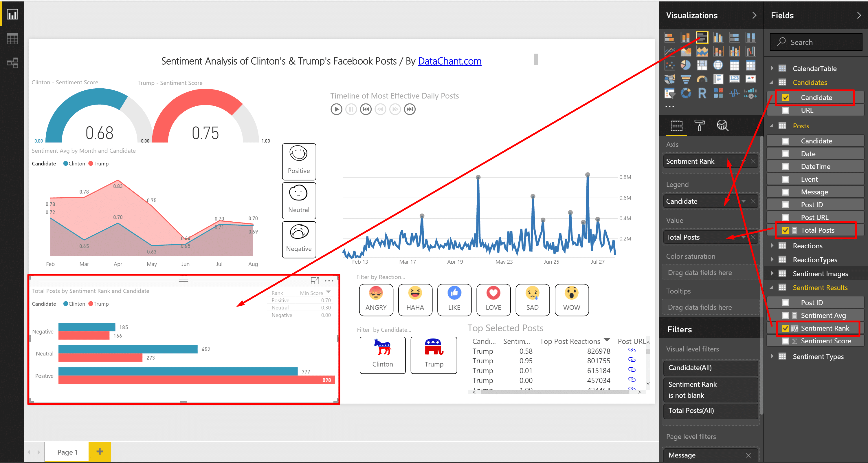Uncheck the Total Posts field
The height and width of the screenshot is (463, 868).
pos(786,230)
